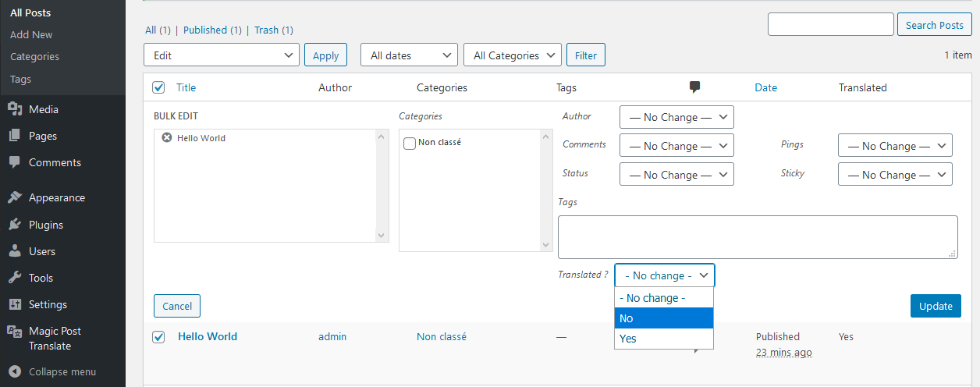Click the bulk edit Tags textarea
The width and height of the screenshot is (980, 387).
pos(758,237)
